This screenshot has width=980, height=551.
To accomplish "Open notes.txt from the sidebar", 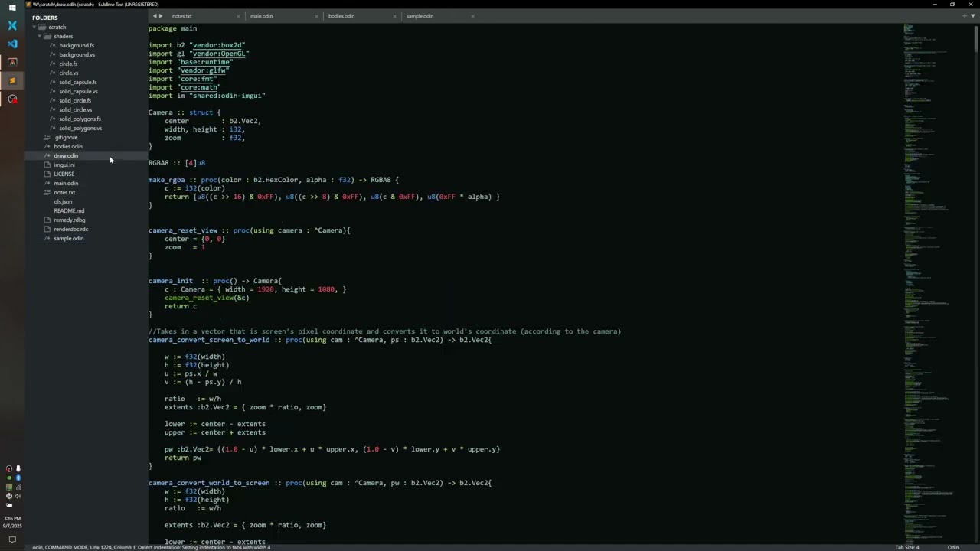I will coord(64,192).
